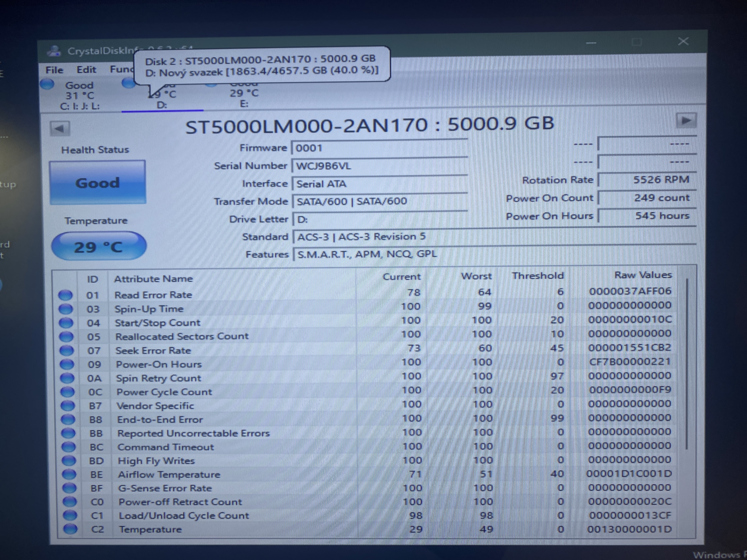The image size is (747, 560).
Task: Go to previous disk with left arrow
Action: 60,128
